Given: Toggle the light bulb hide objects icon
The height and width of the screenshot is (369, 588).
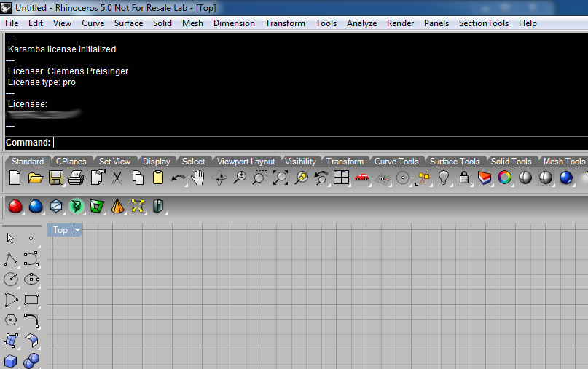Looking at the screenshot, I should point(443,178).
